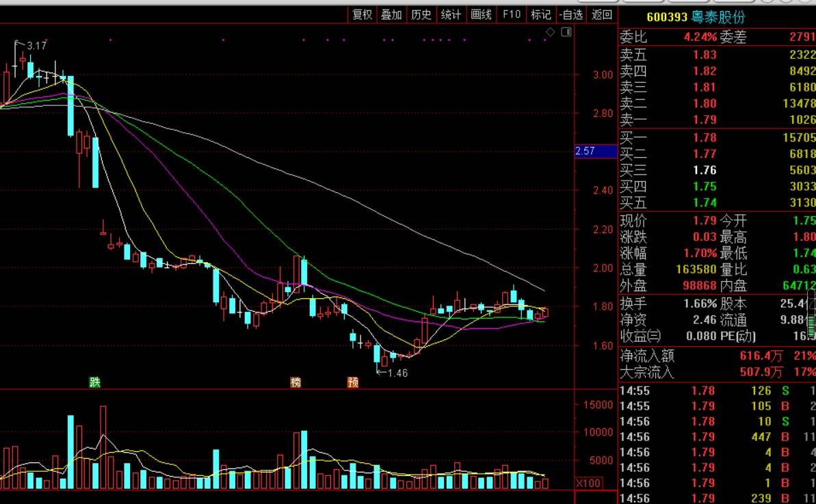Select the 画线 drawing tool

click(x=481, y=14)
